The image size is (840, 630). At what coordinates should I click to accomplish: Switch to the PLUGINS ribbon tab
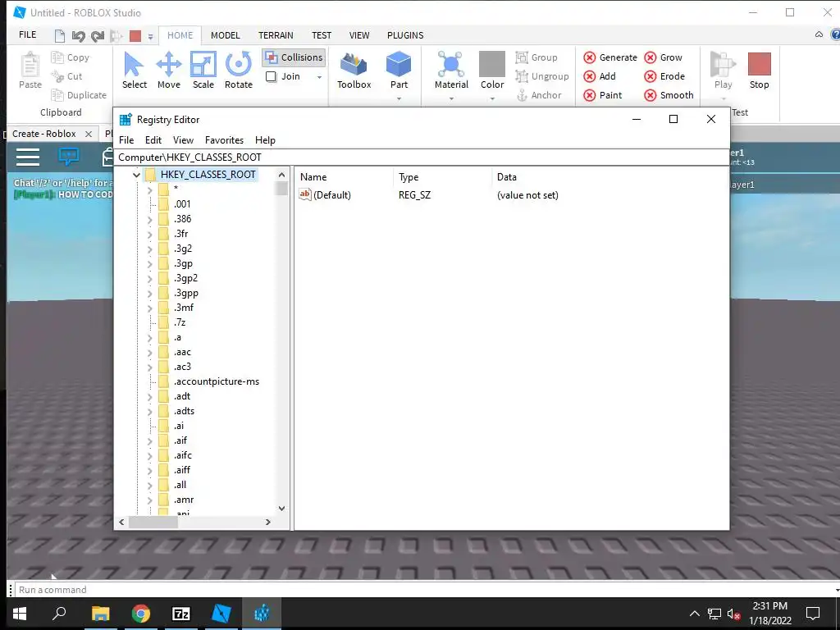pos(405,35)
